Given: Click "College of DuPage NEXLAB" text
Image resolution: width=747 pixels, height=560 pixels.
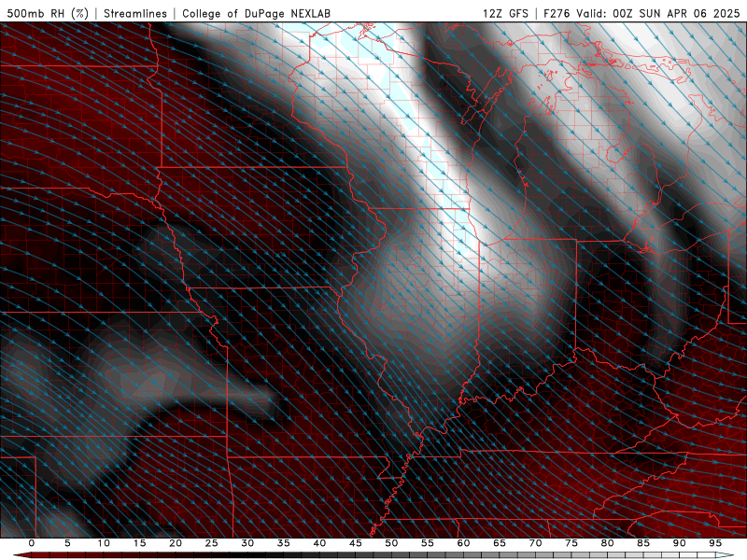Looking at the screenshot, I should coord(256,13).
